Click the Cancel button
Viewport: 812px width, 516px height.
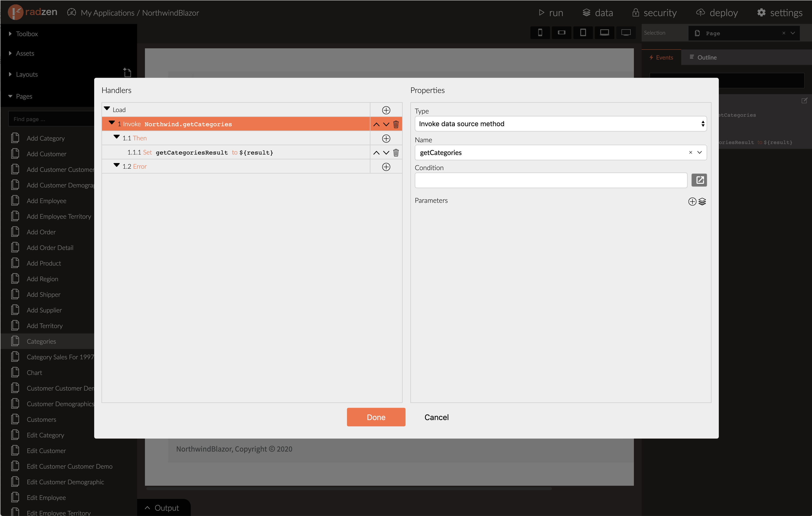click(x=436, y=417)
